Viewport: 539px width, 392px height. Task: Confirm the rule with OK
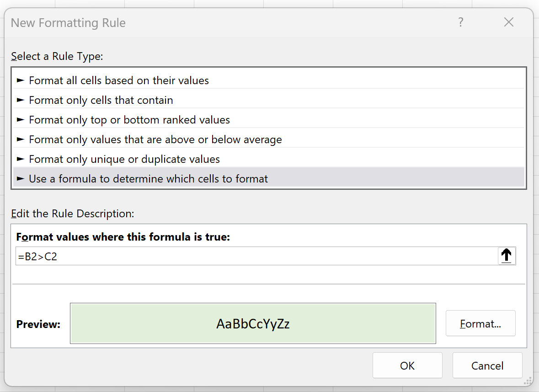pyautogui.click(x=407, y=365)
